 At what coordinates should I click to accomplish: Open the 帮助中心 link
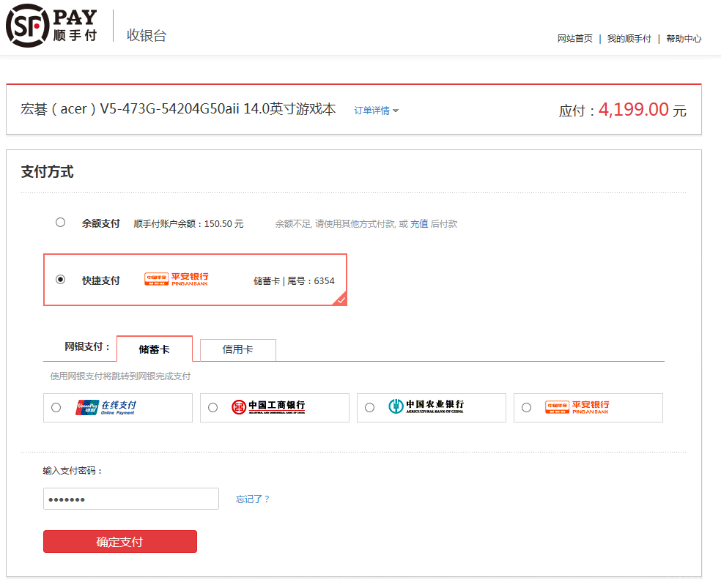pyautogui.click(x=684, y=39)
